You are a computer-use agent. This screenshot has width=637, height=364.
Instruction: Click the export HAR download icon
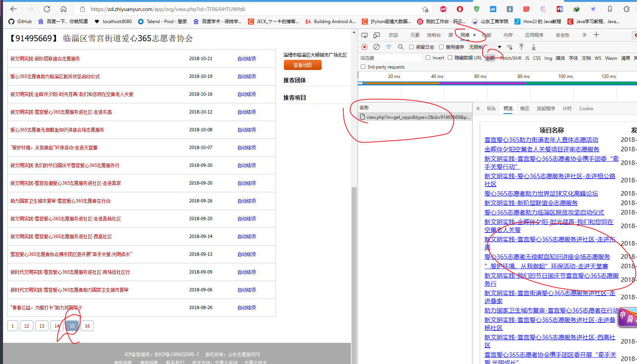534,47
